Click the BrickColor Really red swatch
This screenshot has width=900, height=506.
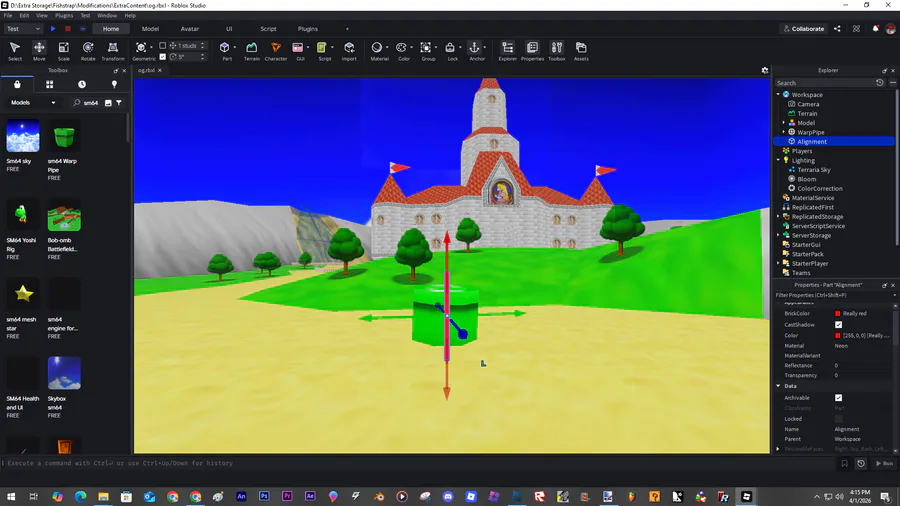[837, 314]
